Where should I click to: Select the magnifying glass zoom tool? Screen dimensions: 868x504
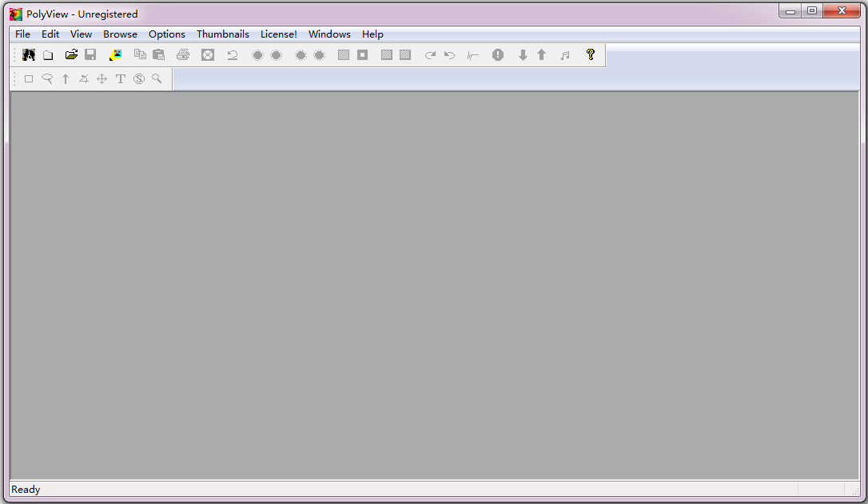coord(157,78)
